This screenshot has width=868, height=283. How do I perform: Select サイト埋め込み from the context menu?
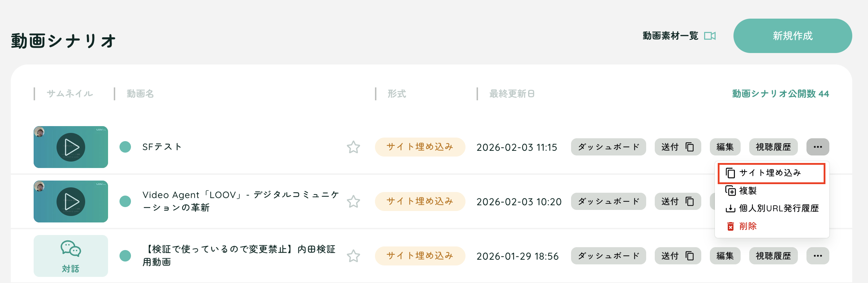pyautogui.click(x=771, y=173)
